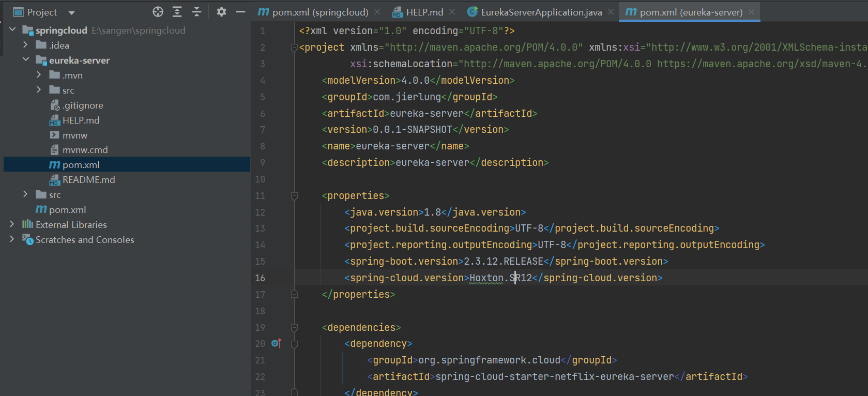This screenshot has width=868, height=396.
Task: Switch to EurekaServerApplication.java tab
Action: [x=535, y=12]
